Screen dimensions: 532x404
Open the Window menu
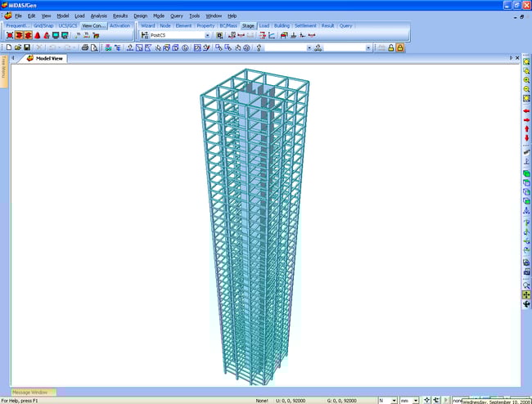coord(214,16)
